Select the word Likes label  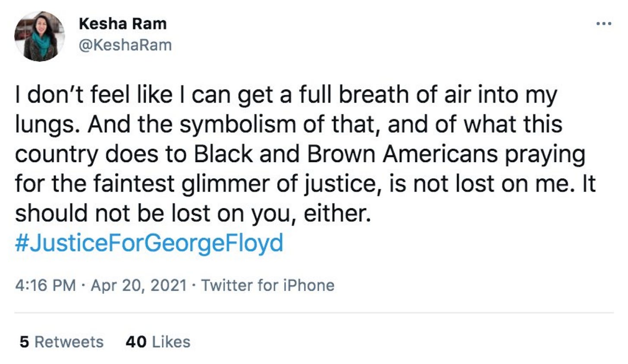click(x=171, y=342)
